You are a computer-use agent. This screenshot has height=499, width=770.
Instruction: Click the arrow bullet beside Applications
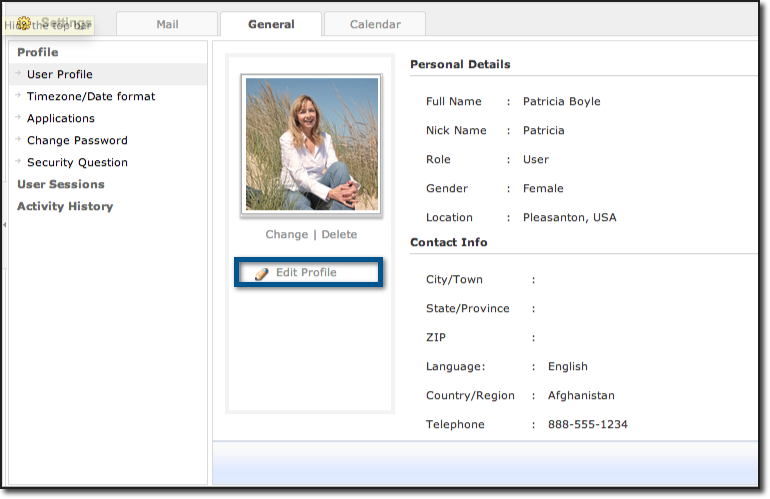[x=18, y=118]
